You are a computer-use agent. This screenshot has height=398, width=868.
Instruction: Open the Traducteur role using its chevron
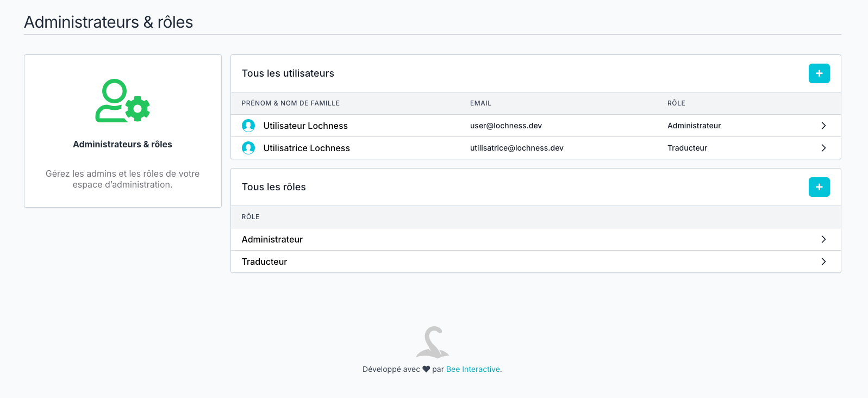823,262
